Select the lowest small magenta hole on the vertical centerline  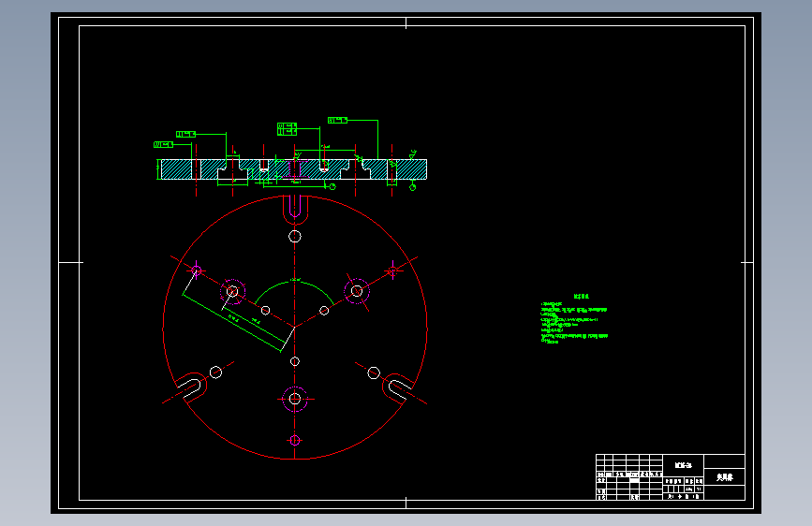tap(295, 441)
